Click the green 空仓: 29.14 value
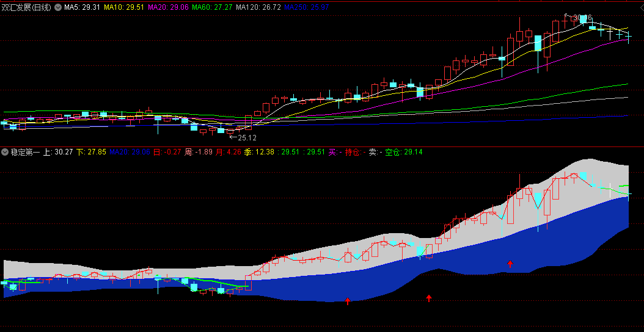Viewport: 644px width, 332px height. 404,152
